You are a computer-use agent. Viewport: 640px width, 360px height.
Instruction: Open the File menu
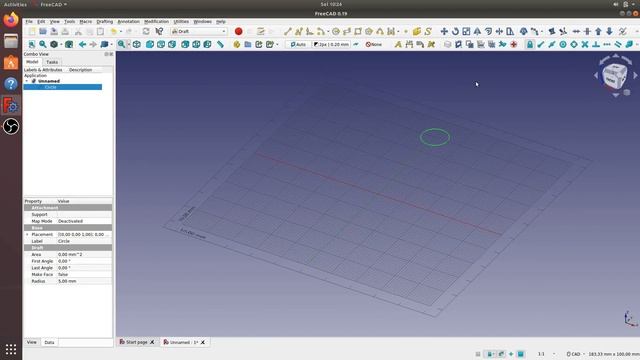(x=29, y=22)
